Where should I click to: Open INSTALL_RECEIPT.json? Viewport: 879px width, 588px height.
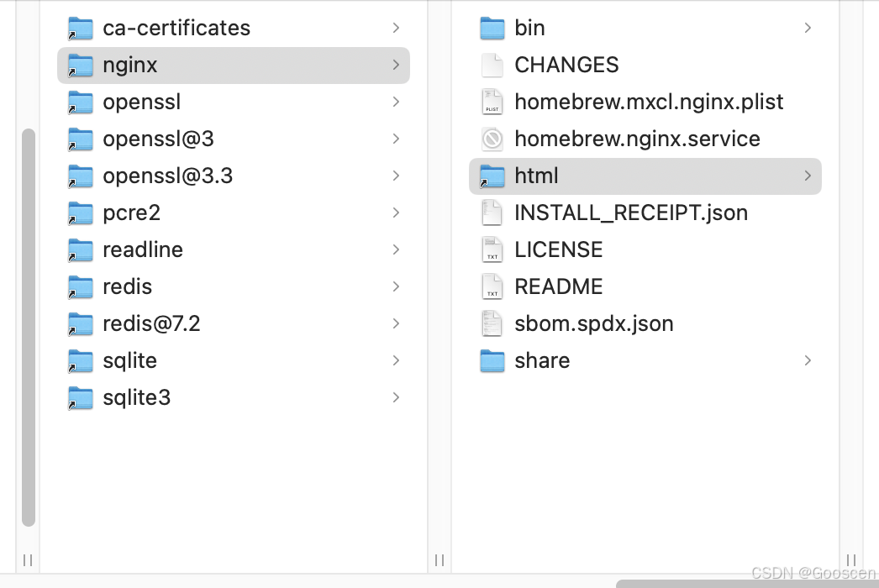pos(631,213)
